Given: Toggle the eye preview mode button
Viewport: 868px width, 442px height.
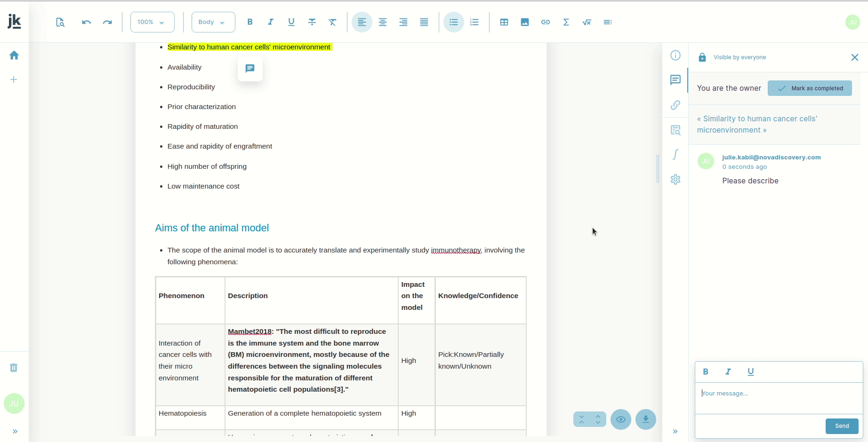Looking at the screenshot, I should 621,419.
